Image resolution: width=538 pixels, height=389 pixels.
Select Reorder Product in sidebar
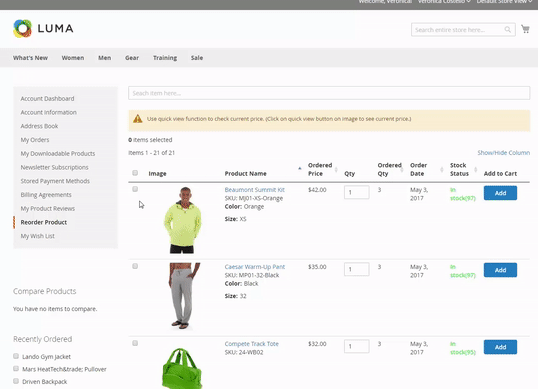pyautogui.click(x=44, y=222)
